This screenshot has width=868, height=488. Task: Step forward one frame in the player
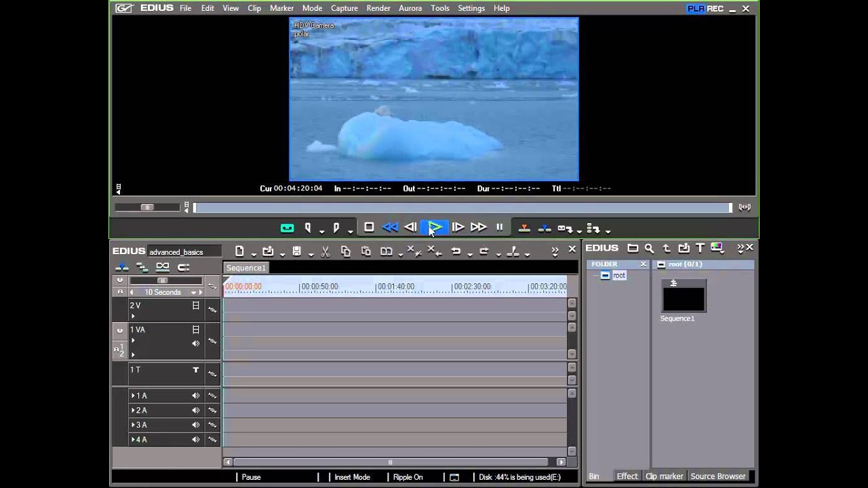458,228
